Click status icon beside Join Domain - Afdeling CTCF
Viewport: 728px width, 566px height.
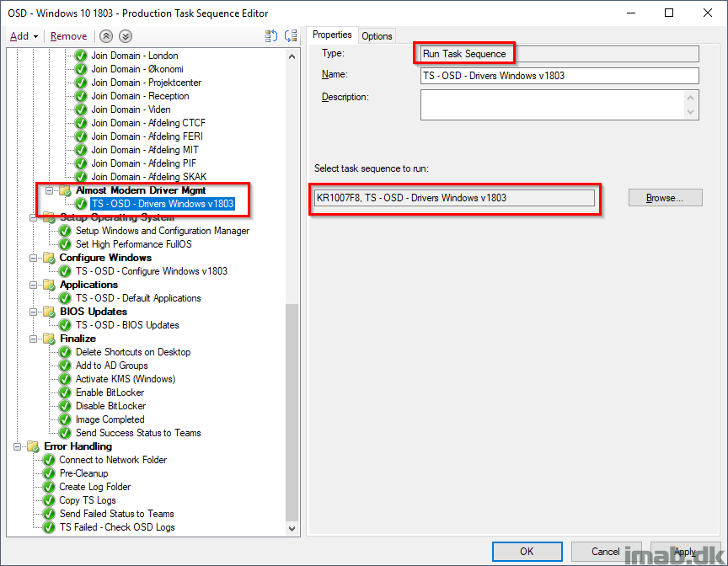pos(81,123)
